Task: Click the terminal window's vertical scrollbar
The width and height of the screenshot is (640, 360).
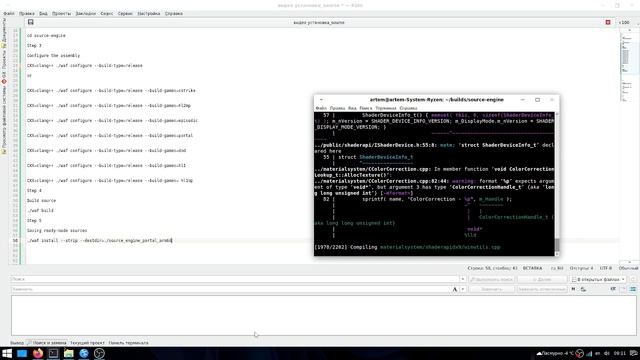Action: 557,184
